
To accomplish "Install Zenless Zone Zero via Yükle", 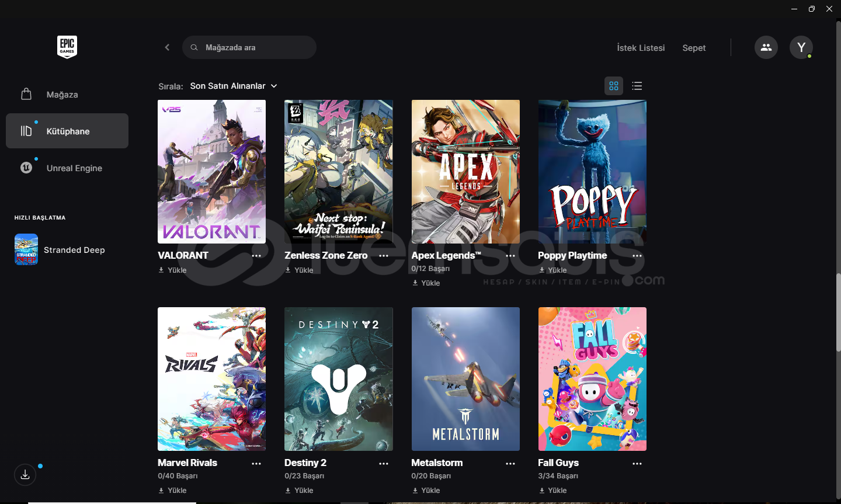I will pyautogui.click(x=300, y=270).
